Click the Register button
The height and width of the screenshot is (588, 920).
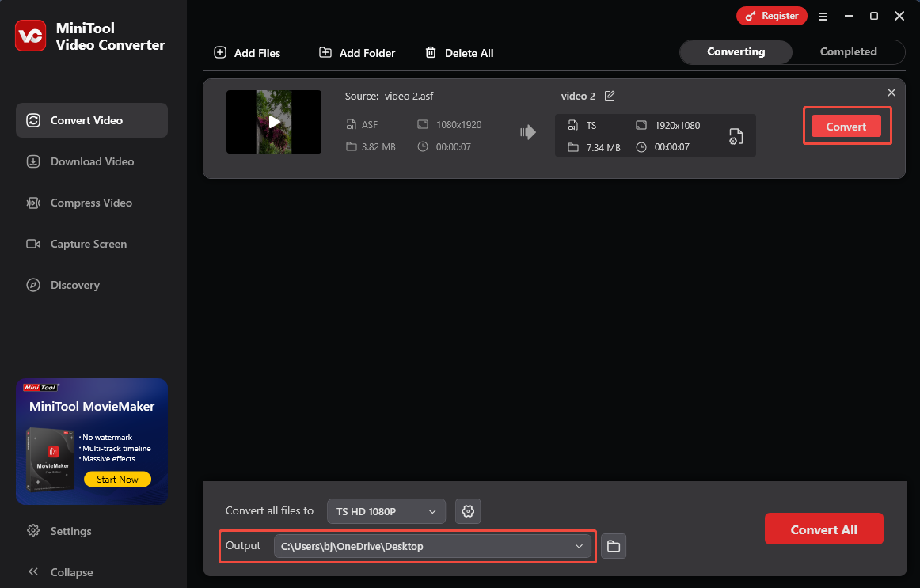click(x=772, y=16)
